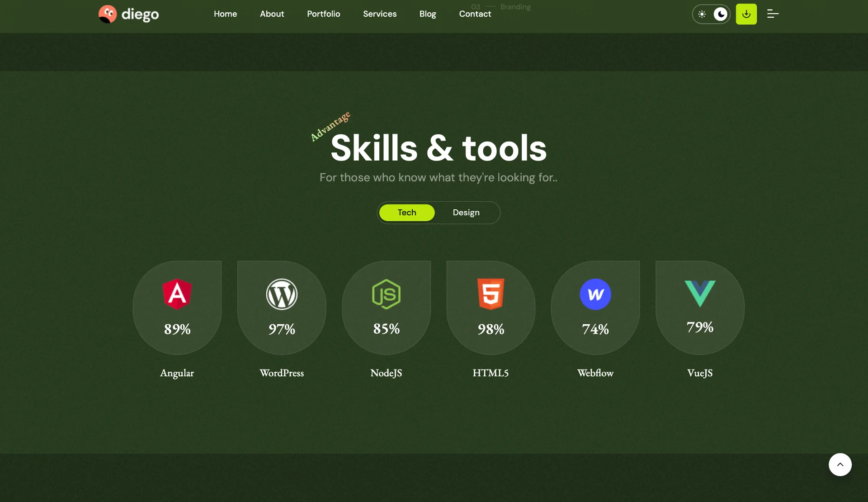The height and width of the screenshot is (502, 868).
Task: Click the WordPress logo icon
Action: click(x=282, y=294)
